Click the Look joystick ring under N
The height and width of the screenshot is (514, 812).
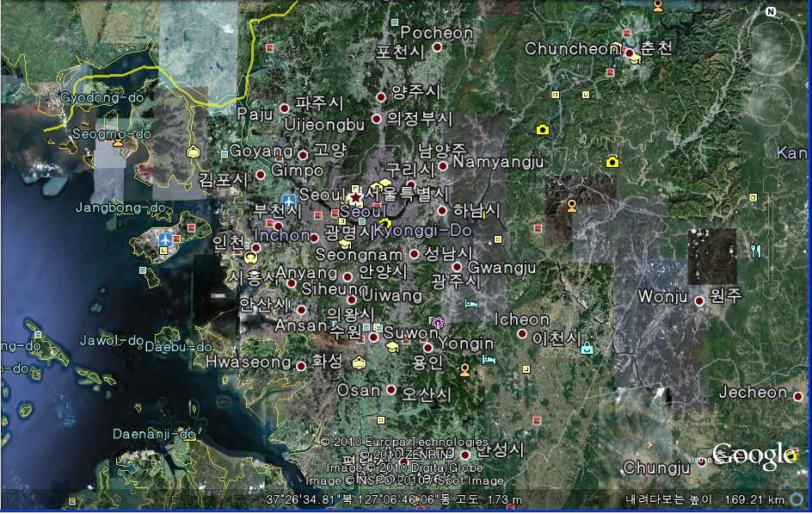tap(771, 41)
